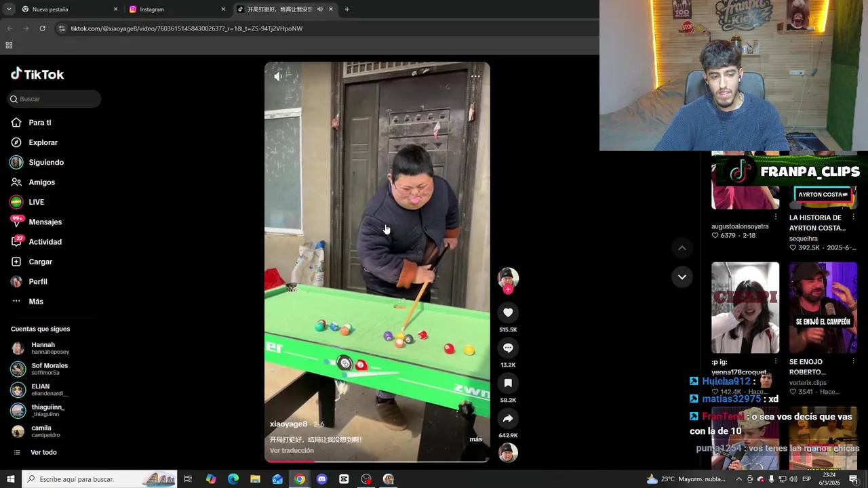Click Ver traducción under the caption
The width and height of the screenshot is (868, 488).
(x=292, y=451)
